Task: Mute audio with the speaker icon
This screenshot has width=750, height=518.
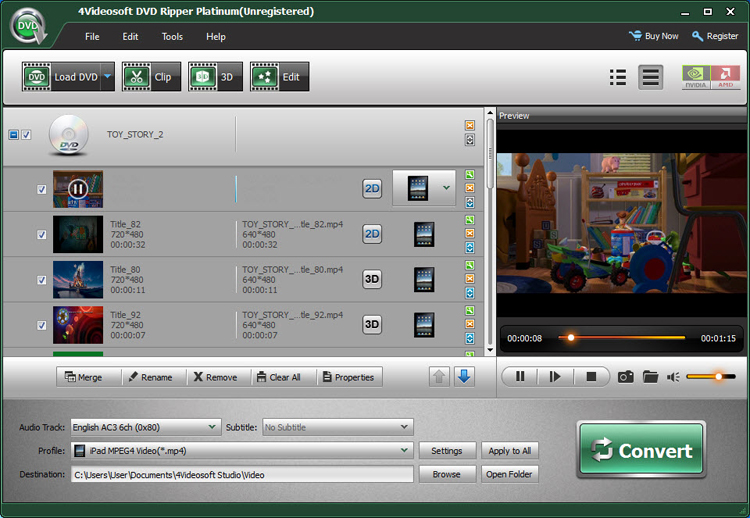Action: (673, 377)
